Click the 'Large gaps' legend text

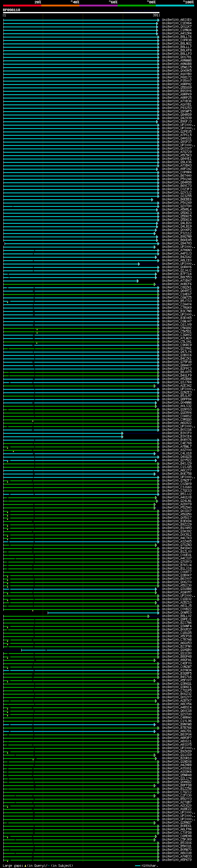tap(13, 866)
